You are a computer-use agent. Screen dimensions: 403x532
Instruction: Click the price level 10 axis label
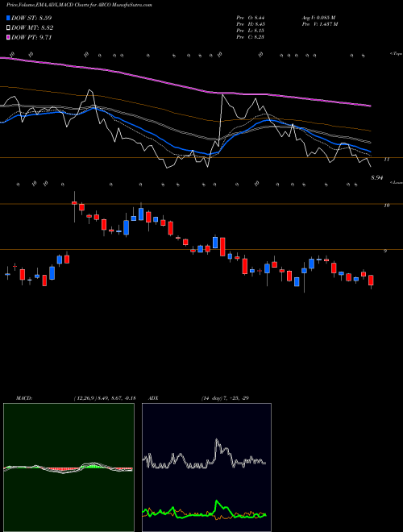pos(386,206)
